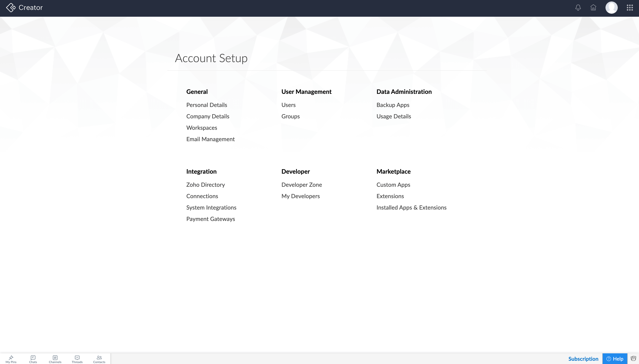Click the Help button
Viewport: 639px width, 364px height.
click(615, 359)
